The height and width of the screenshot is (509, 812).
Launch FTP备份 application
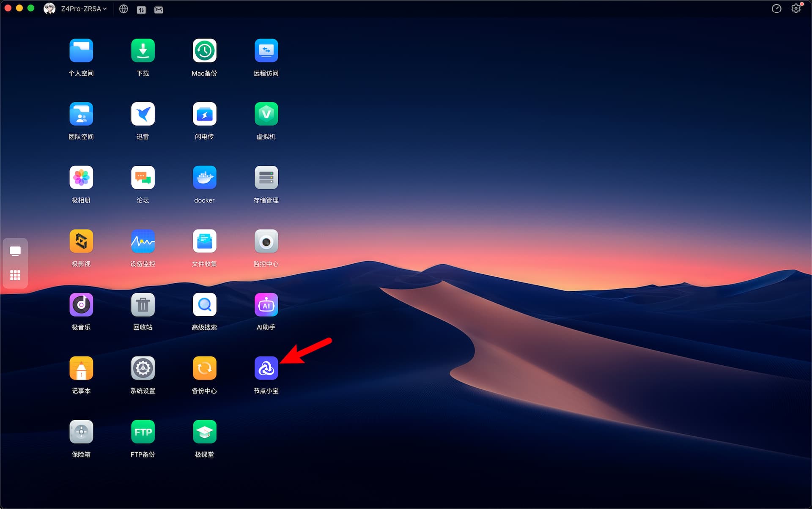(143, 432)
